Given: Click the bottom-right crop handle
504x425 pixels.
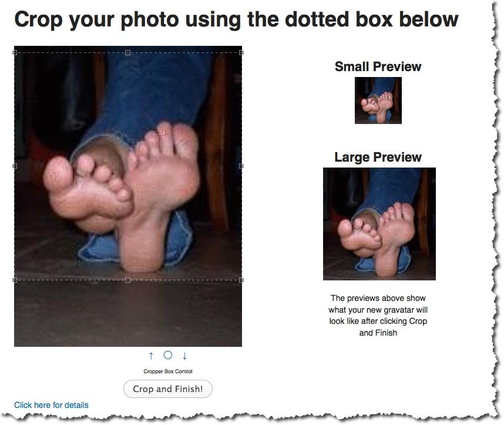Looking at the screenshot, I should pos(241,280).
